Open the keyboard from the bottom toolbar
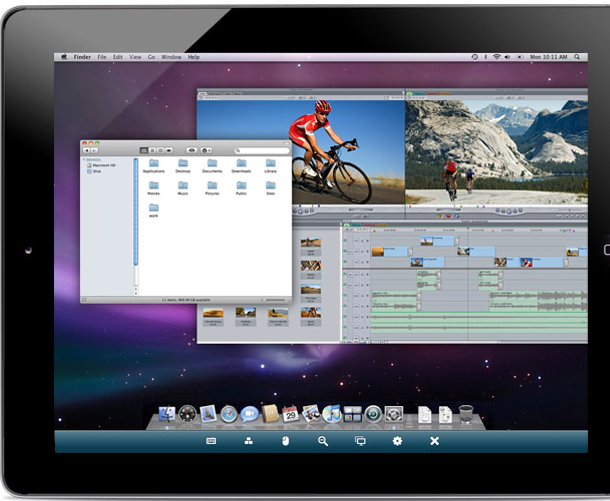Viewport: 610px width, 501px height. tap(211, 441)
